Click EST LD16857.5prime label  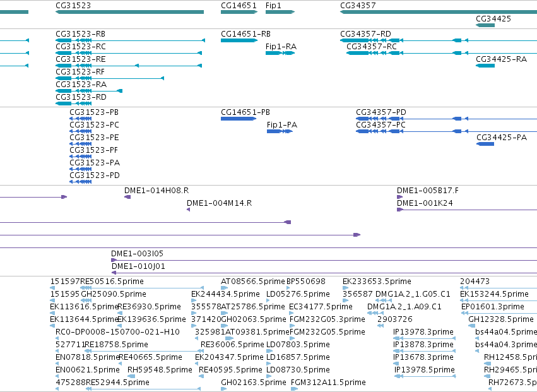(x=298, y=358)
